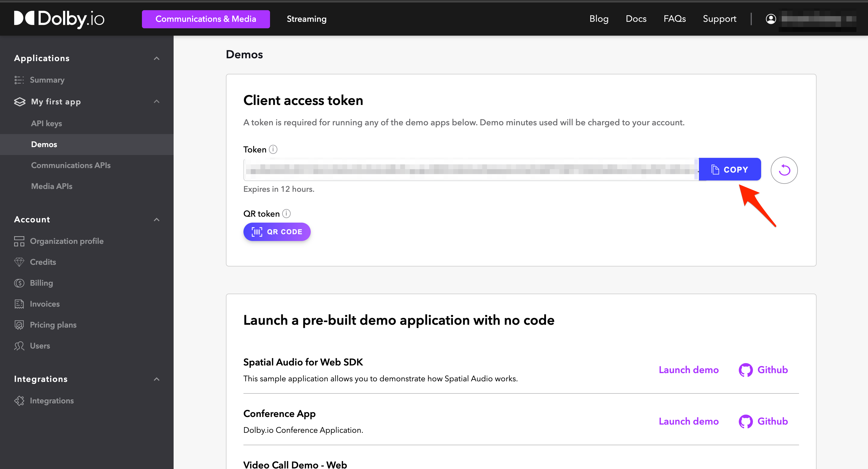
Task: Click the Integrations puzzle icon in sidebar
Action: tap(19, 401)
